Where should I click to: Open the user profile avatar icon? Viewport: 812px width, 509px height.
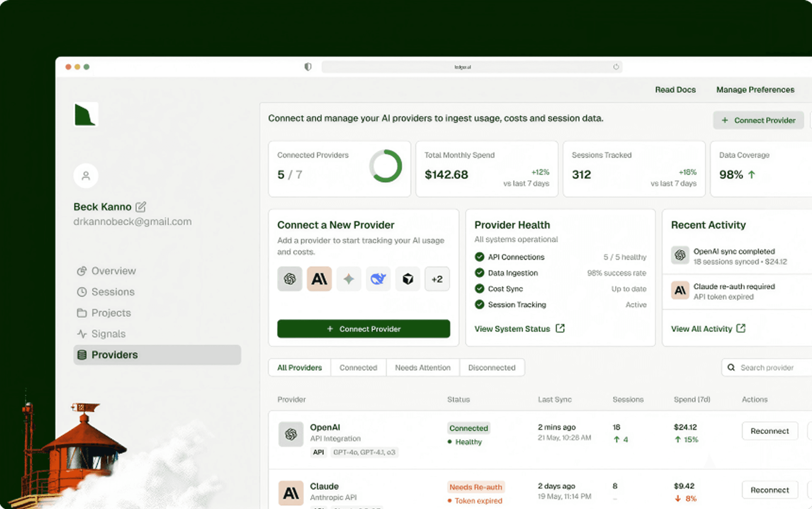[86, 176]
